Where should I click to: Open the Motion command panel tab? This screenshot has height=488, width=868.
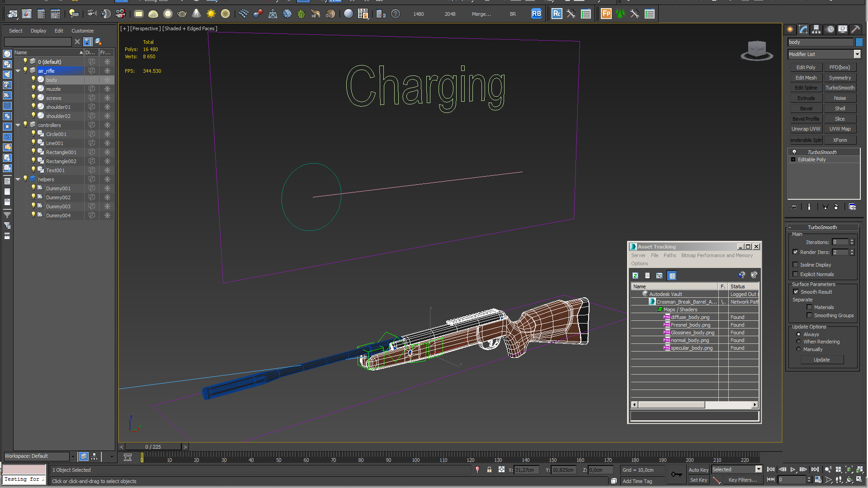(x=830, y=29)
